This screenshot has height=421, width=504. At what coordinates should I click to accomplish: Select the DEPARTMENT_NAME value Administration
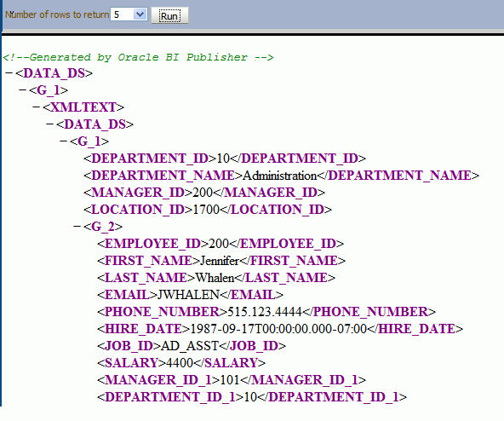[279, 176]
